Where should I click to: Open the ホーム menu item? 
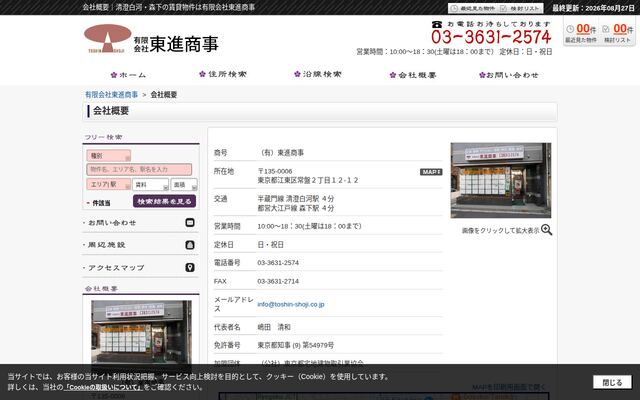point(128,75)
